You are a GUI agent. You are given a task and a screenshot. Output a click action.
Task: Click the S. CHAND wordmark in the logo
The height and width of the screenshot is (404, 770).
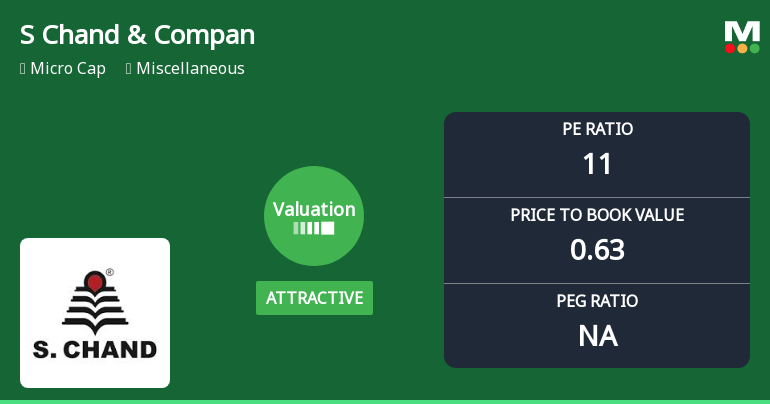pos(95,350)
